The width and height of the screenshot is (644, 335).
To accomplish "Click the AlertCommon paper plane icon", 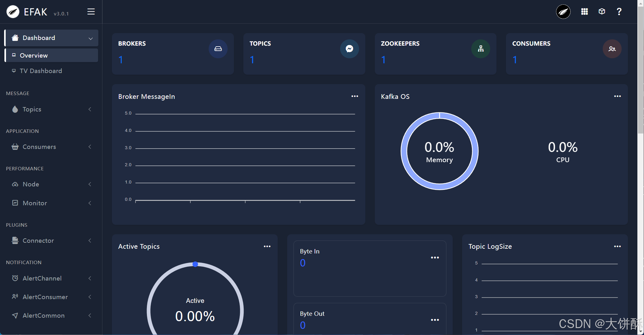I will click(x=15, y=315).
